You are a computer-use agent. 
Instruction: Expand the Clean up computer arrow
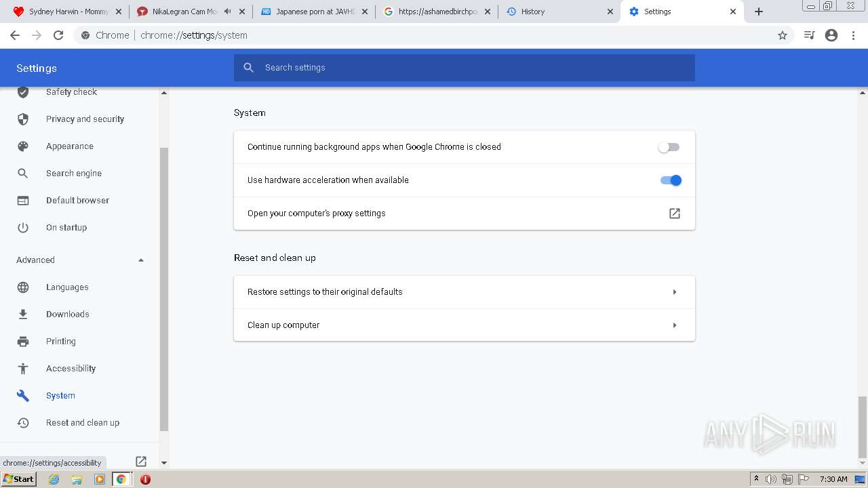coord(675,325)
